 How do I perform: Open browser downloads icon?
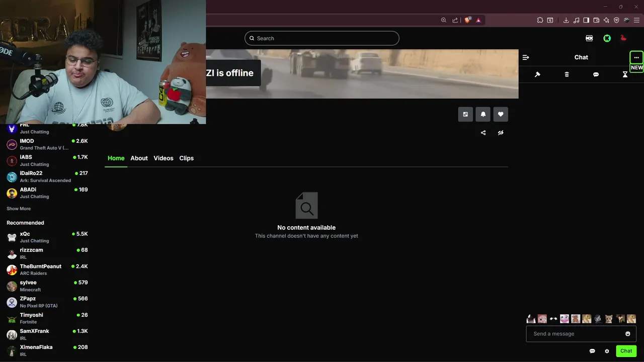click(566, 20)
